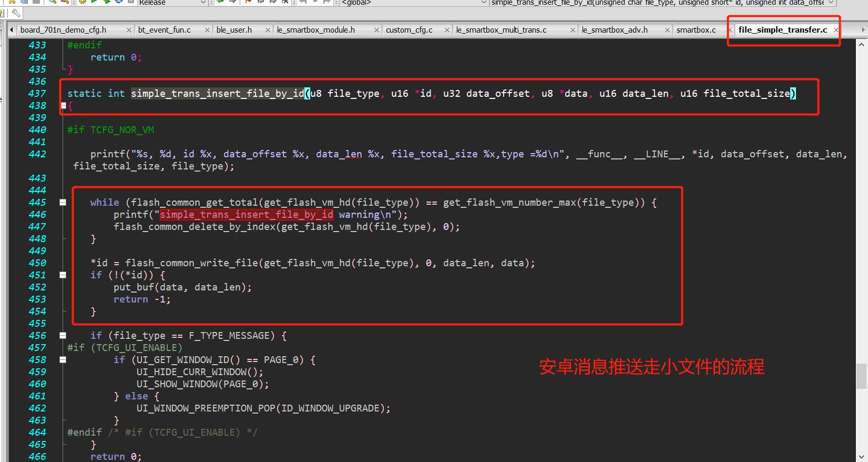Viewport: 868px width, 462px height.
Task: Collapse the while loop fold at line 445
Action: coord(63,203)
